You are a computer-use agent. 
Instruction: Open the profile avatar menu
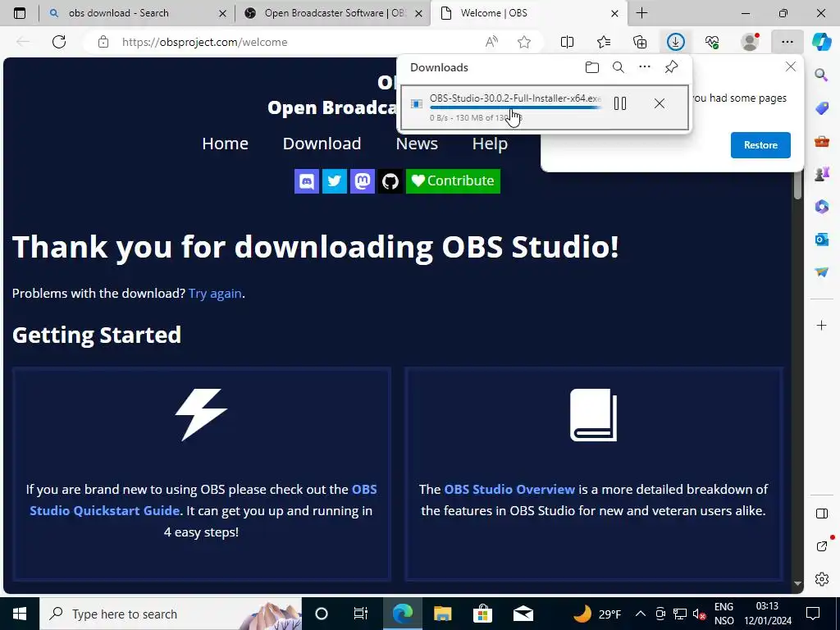point(750,42)
